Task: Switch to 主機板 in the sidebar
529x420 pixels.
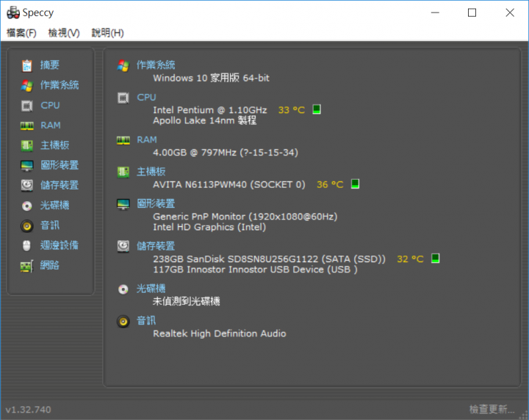Action: click(54, 145)
